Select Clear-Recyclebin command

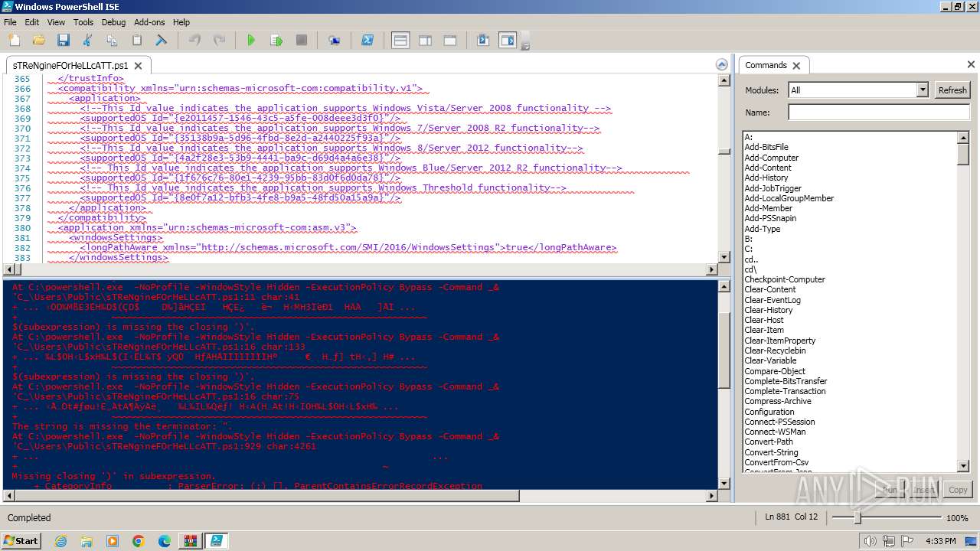[x=775, y=350]
